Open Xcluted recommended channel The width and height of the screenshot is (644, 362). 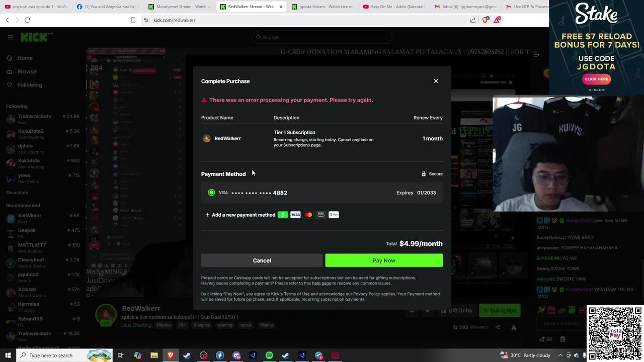[x=43, y=292]
